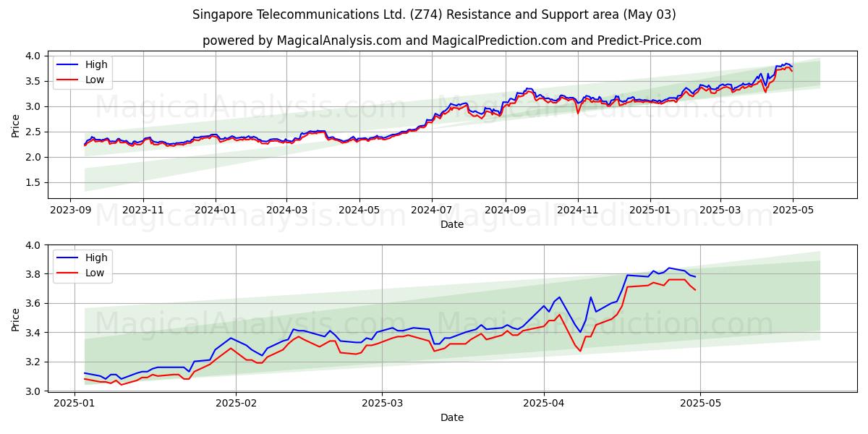
Task: Click the '2025-05' label on top chart
Action: (x=793, y=210)
